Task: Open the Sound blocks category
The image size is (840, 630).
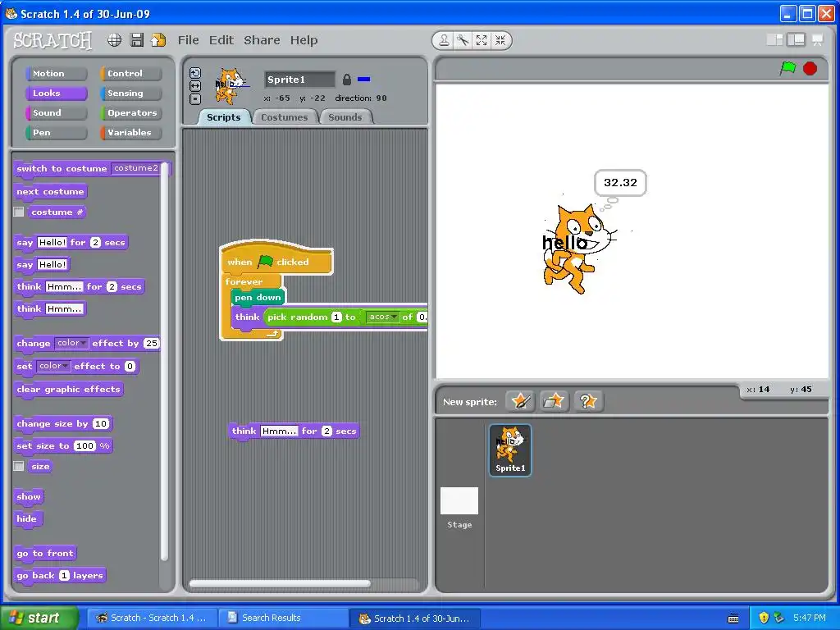Action: pos(56,113)
